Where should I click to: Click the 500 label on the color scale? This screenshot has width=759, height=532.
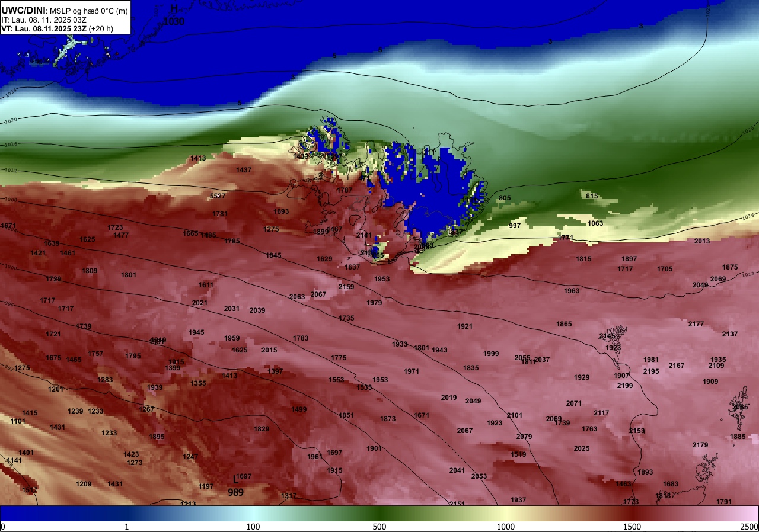coord(379,527)
